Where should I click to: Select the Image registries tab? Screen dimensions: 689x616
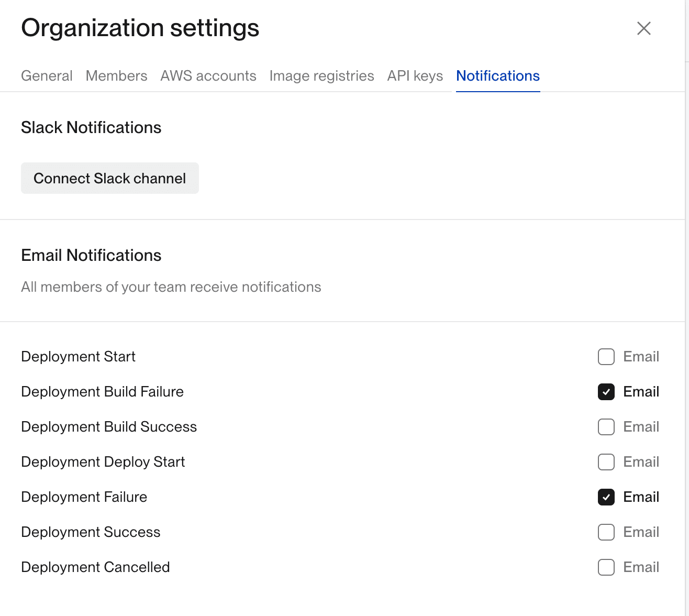[321, 76]
